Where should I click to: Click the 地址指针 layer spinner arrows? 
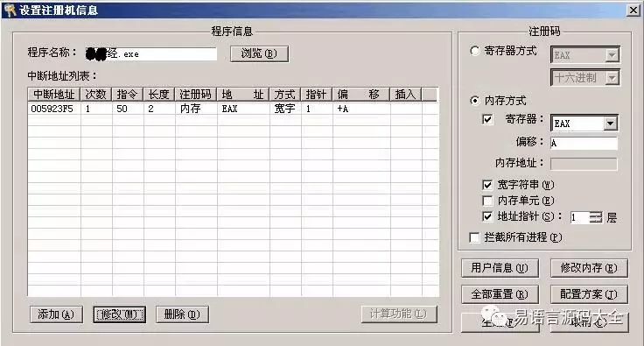point(596,217)
